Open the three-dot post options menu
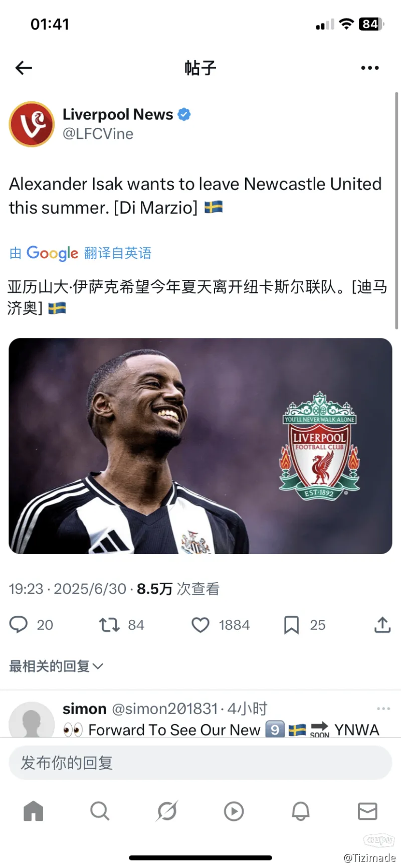The width and height of the screenshot is (401, 868). coord(370,68)
